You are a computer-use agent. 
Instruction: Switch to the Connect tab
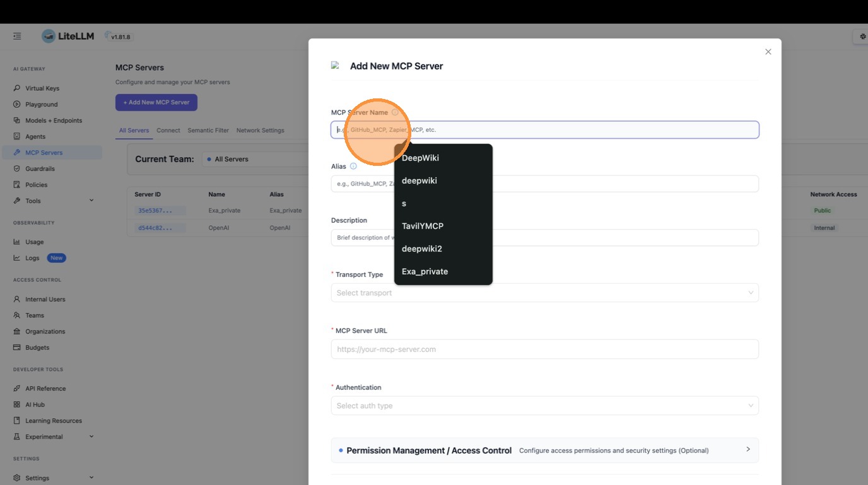click(x=168, y=131)
